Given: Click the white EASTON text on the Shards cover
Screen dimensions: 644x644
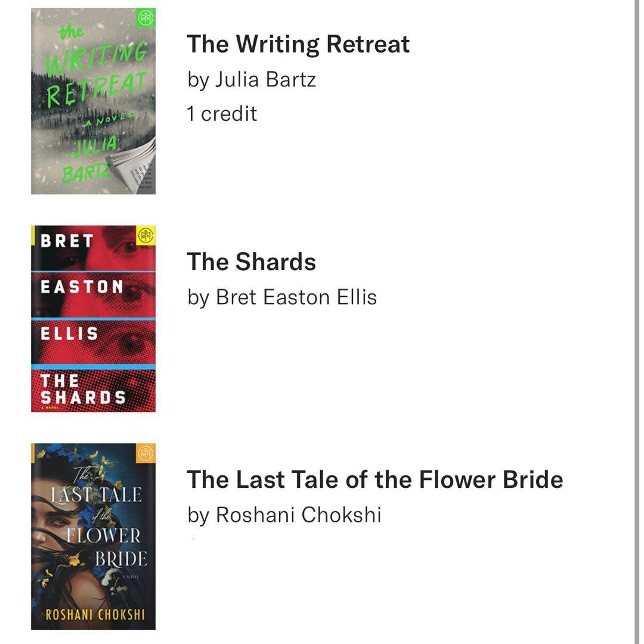Looking at the screenshot, I should coord(82,287).
